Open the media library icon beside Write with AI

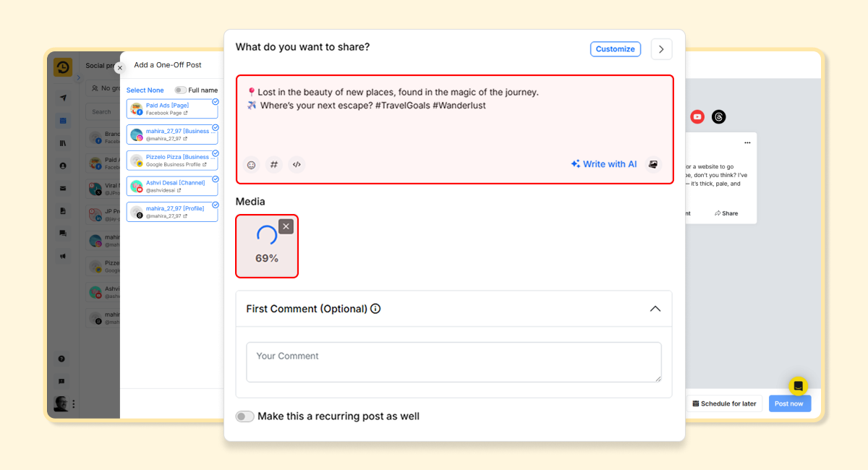(653, 165)
